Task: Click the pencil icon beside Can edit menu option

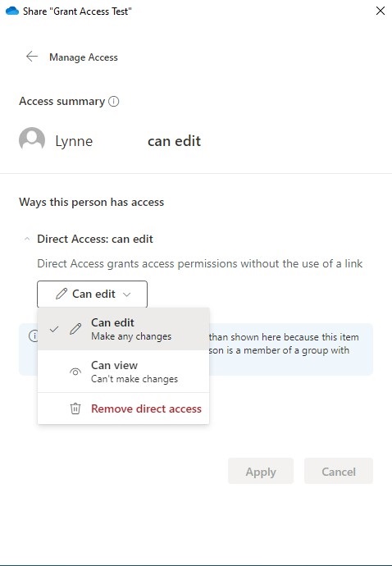Action: pyautogui.click(x=75, y=329)
